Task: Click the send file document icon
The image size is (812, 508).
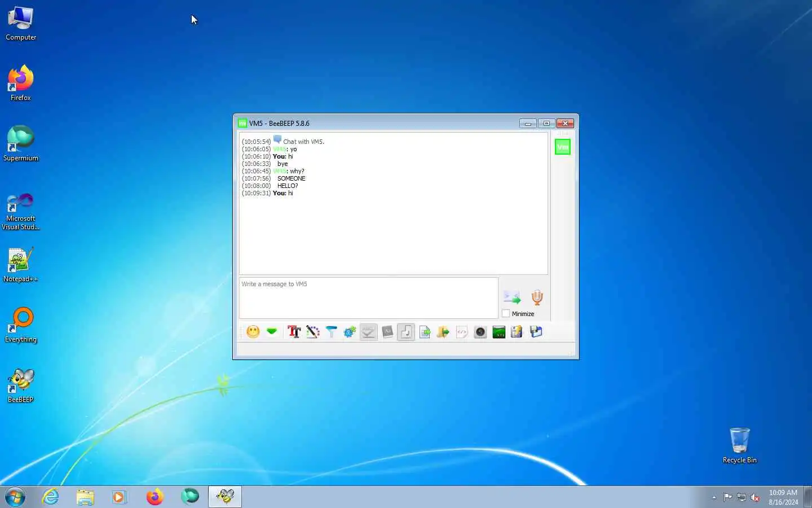Action: pos(425,332)
